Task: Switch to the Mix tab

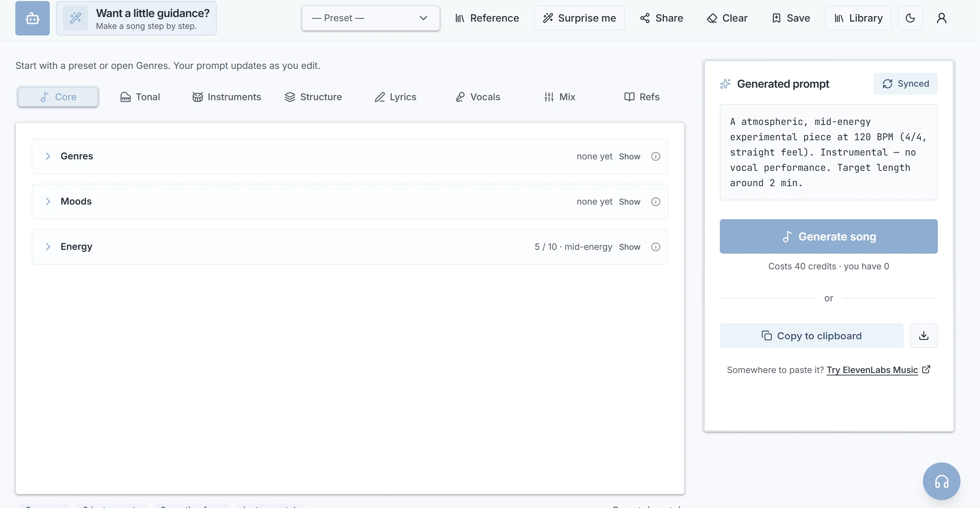Action: tap(560, 97)
